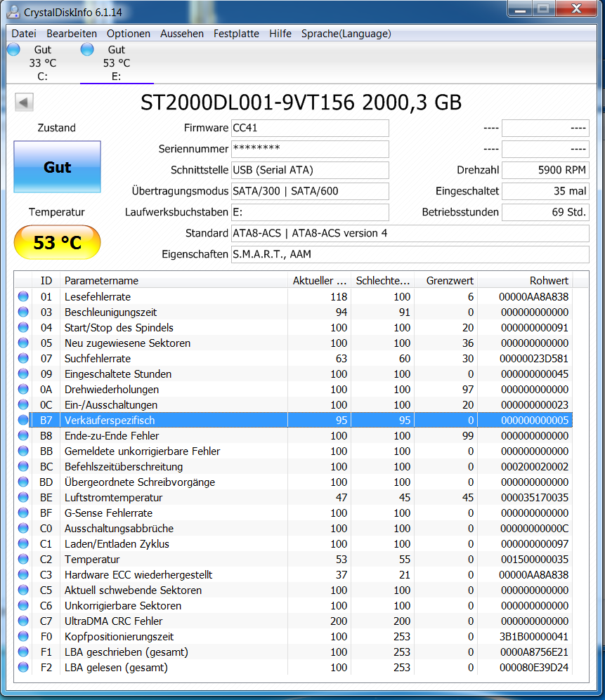Click status dot for Ausschaltungsabbrüche row

(23, 528)
